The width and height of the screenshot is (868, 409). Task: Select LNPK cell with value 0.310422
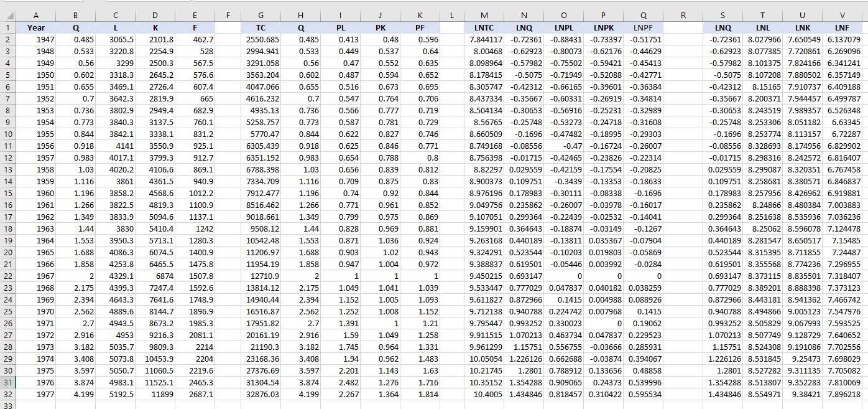604,394
